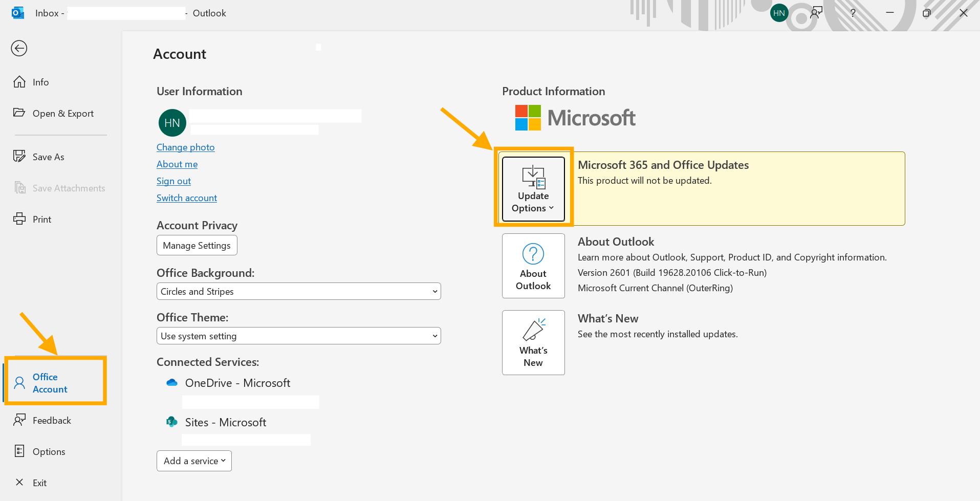
Task: Click the Sites - Microsoft service entry
Action: click(x=226, y=422)
